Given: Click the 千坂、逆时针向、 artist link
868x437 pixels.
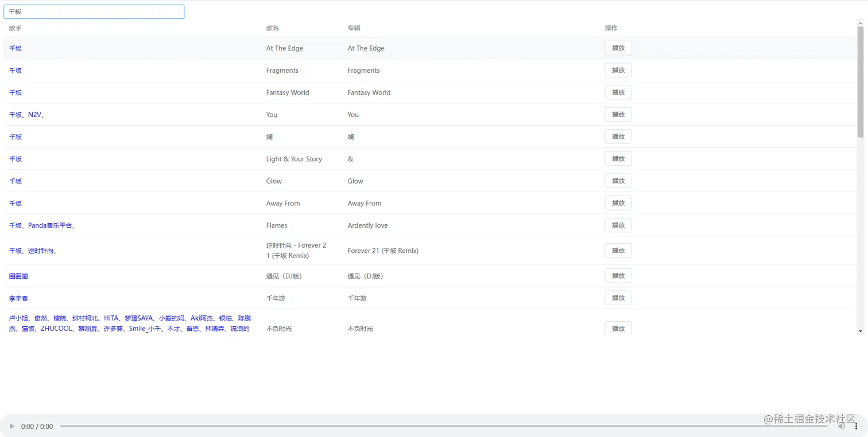Looking at the screenshot, I should [x=33, y=251].
